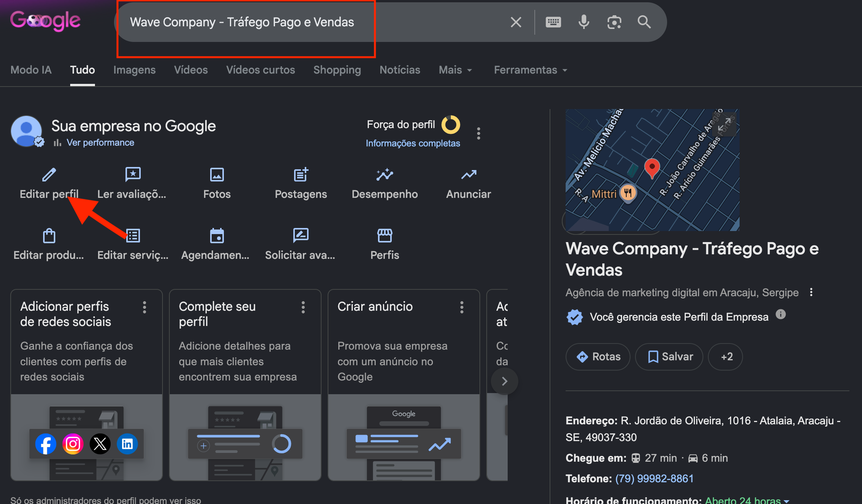Click the magnifying glass search button
This screenshot has width=862, height=504.
(644, 22)
